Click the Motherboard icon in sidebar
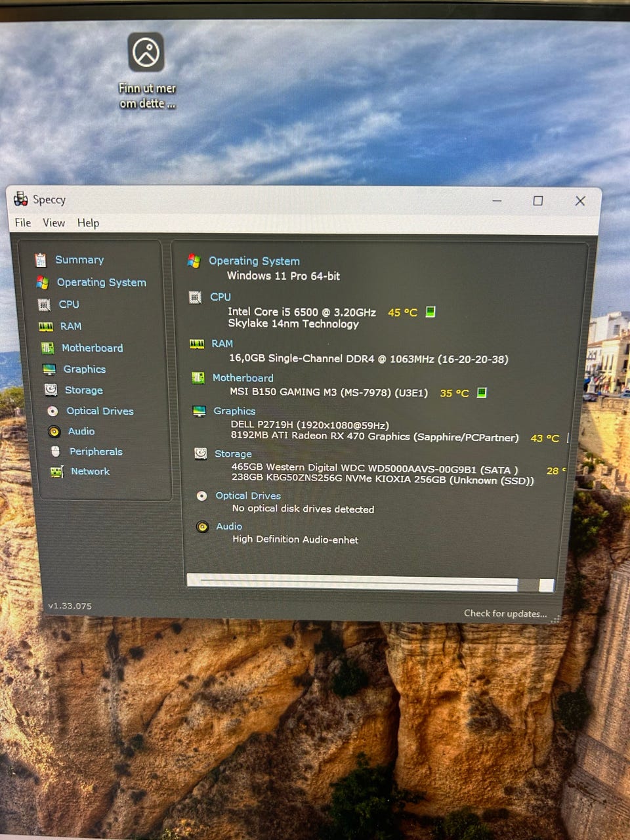 [48, 348]
